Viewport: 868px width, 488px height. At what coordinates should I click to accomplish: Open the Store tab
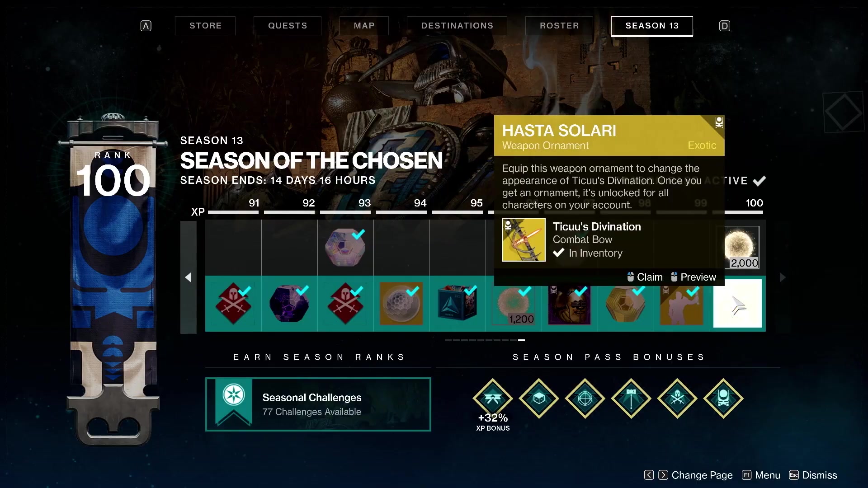(206, 26)
